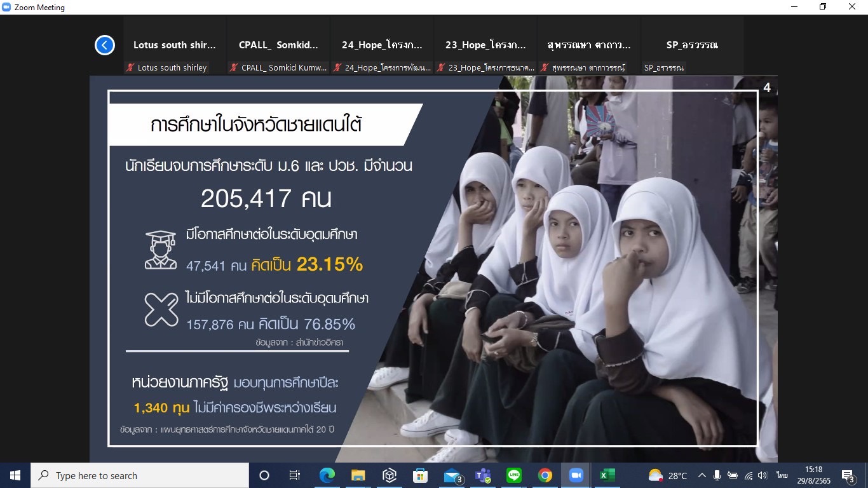Expand the hidden system tray icons
868x488 pixels.
pyautogui.click(x=702, y=475)
